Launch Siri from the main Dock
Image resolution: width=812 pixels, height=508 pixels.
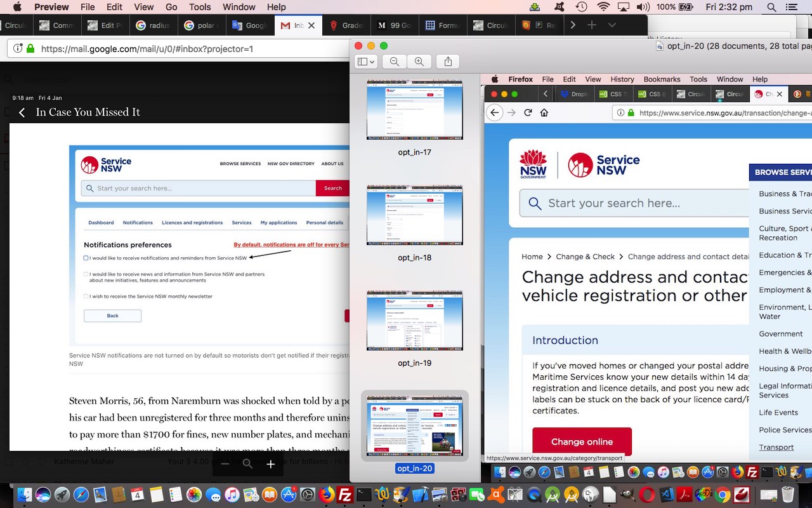[43, 495]
